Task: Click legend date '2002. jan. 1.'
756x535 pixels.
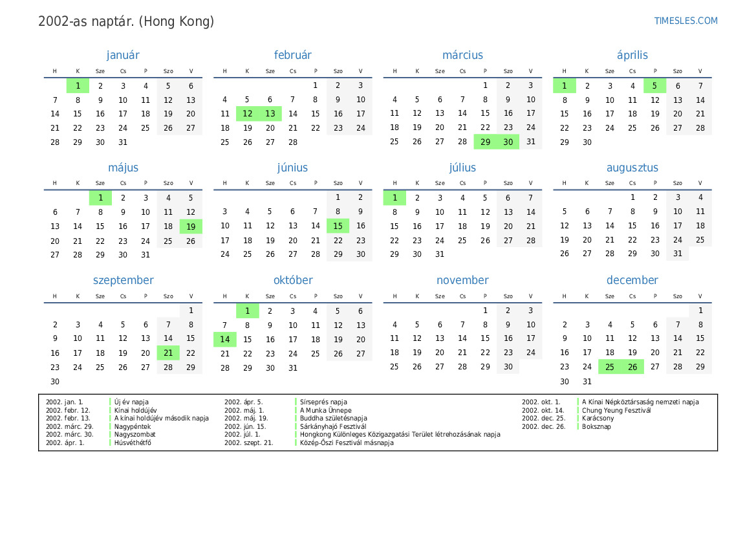Action: pos(65,402)
